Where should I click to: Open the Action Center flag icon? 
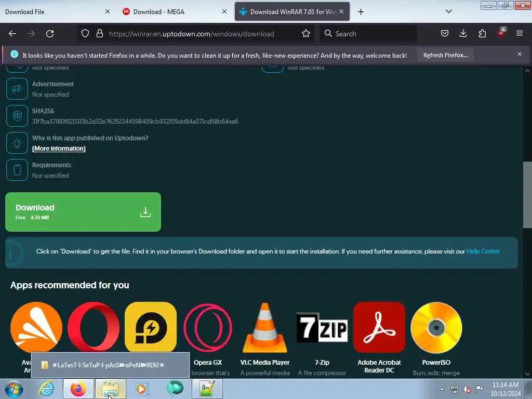[479, 389]
